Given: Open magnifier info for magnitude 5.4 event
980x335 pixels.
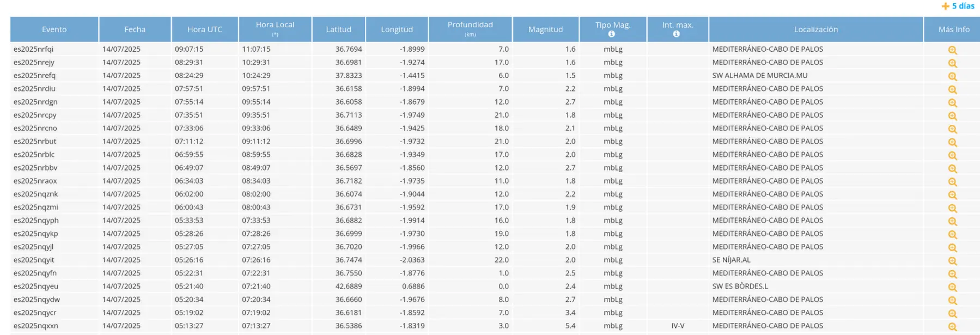Looking at the screenshot, I should tap(952, 327).
